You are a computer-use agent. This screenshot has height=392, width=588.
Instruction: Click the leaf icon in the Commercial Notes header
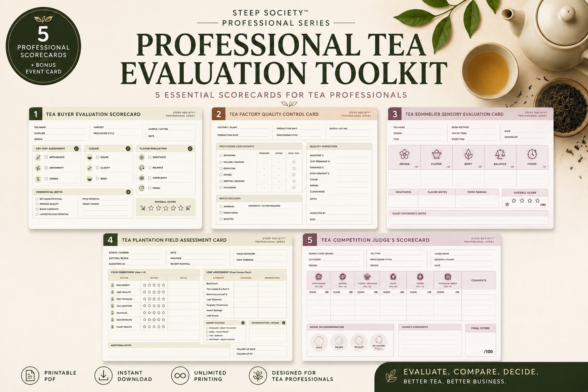[128, 192]
